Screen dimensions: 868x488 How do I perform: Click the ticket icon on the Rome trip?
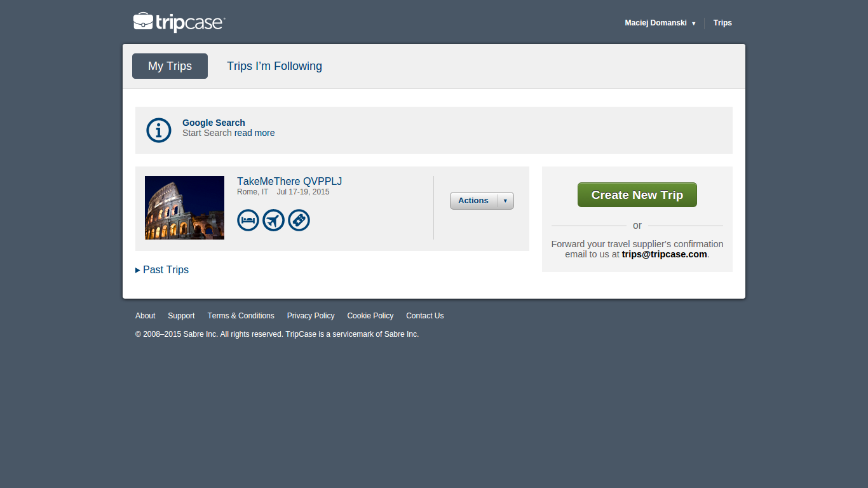point(299,220)
